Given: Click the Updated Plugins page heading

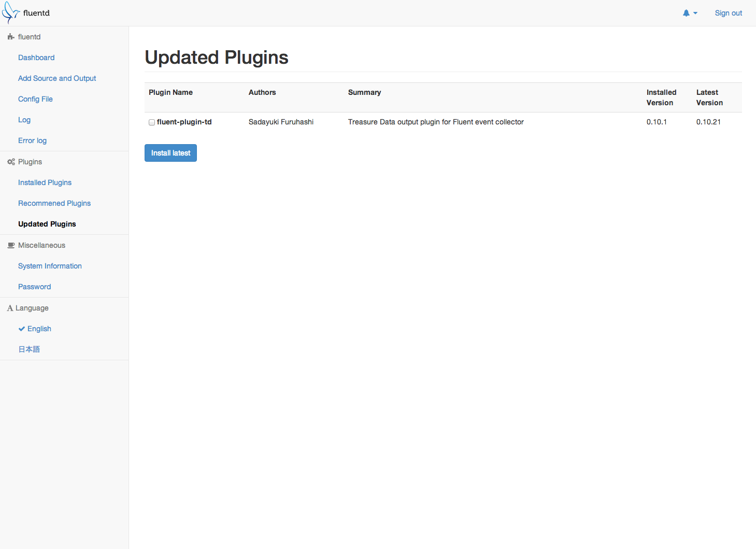Looking at the screenshot, I should pos(217,58).
